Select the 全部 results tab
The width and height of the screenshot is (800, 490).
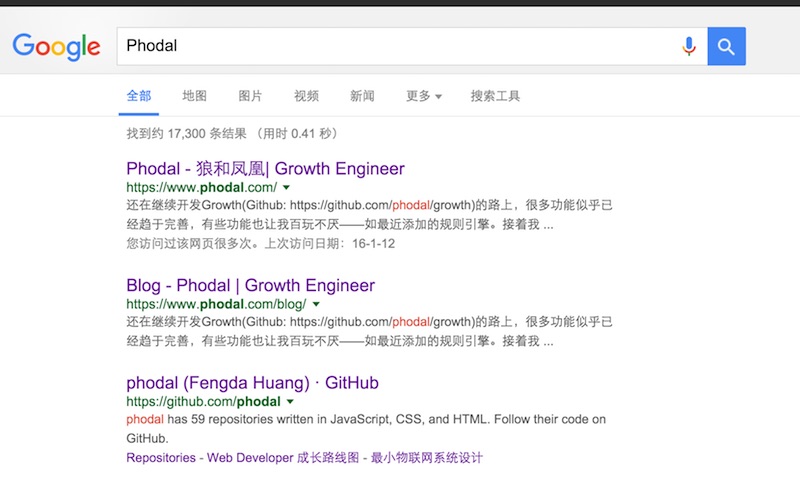click(139, 96)
